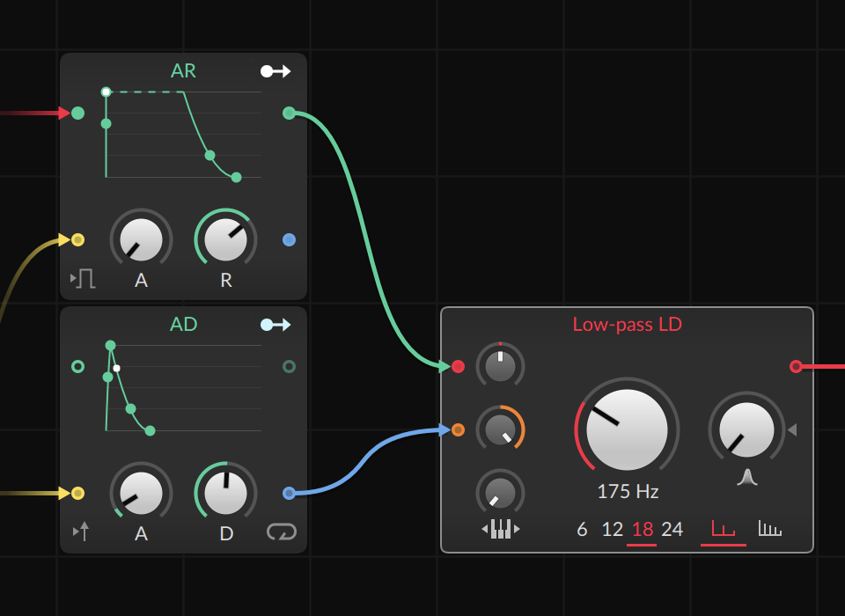Click the AD module output arrow icon

tap(276, 325)
